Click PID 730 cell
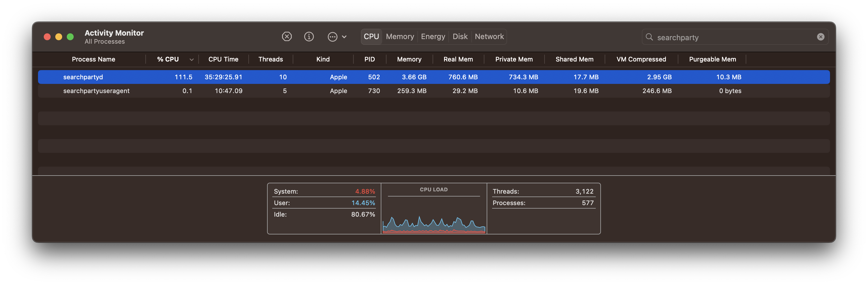 (374, 91)
